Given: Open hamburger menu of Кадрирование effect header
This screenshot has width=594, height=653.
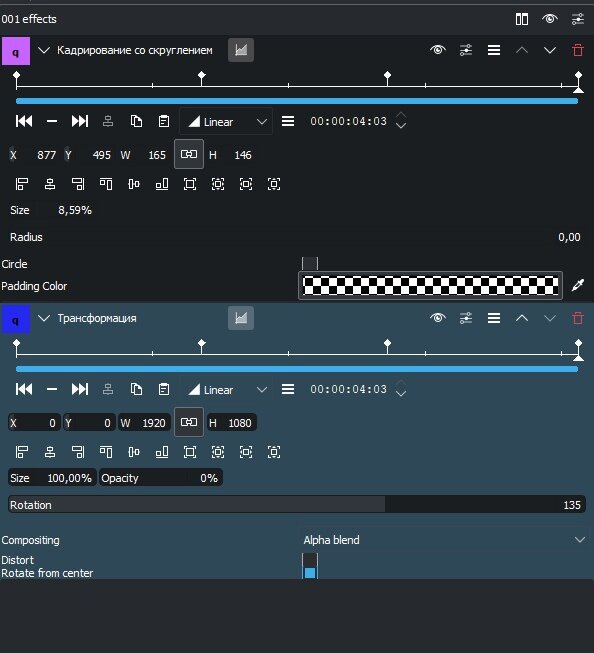Looking at the screenshot, I should (x=494, y=50).
